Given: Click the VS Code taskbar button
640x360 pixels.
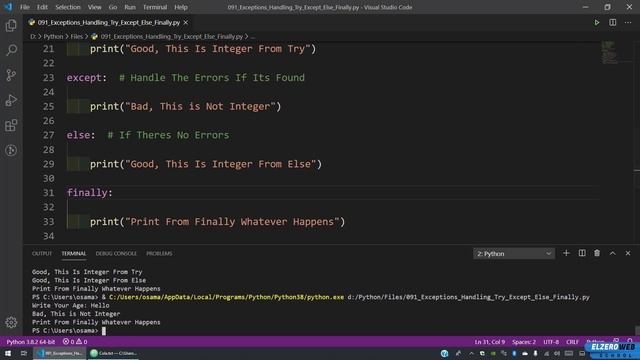Looking at the screenshot, I should coord(60,353).
